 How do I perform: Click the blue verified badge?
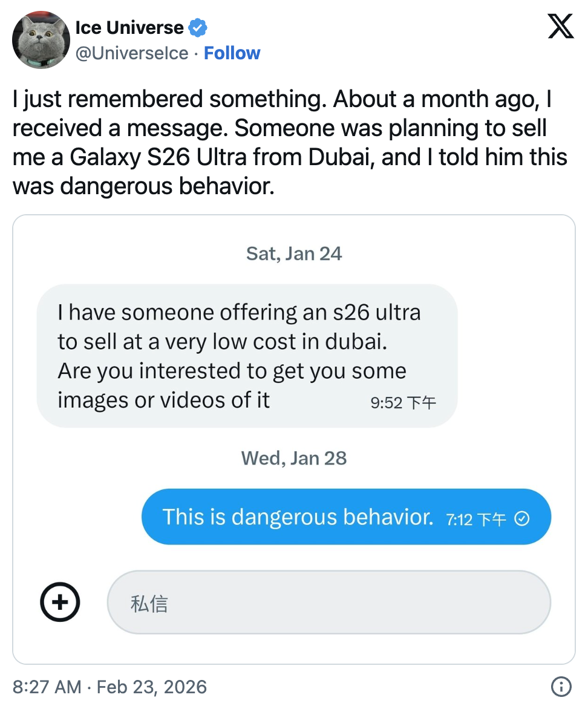pos(198,27)
